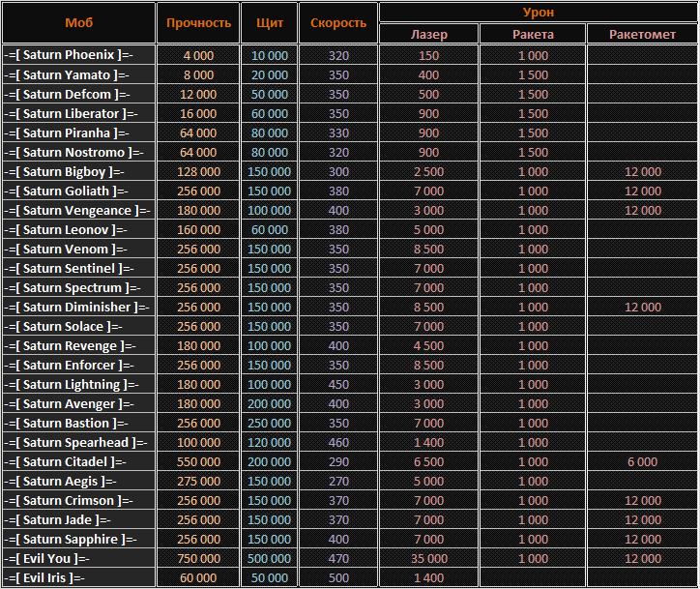Click Saturn Spearhead speed value 460

338,442
